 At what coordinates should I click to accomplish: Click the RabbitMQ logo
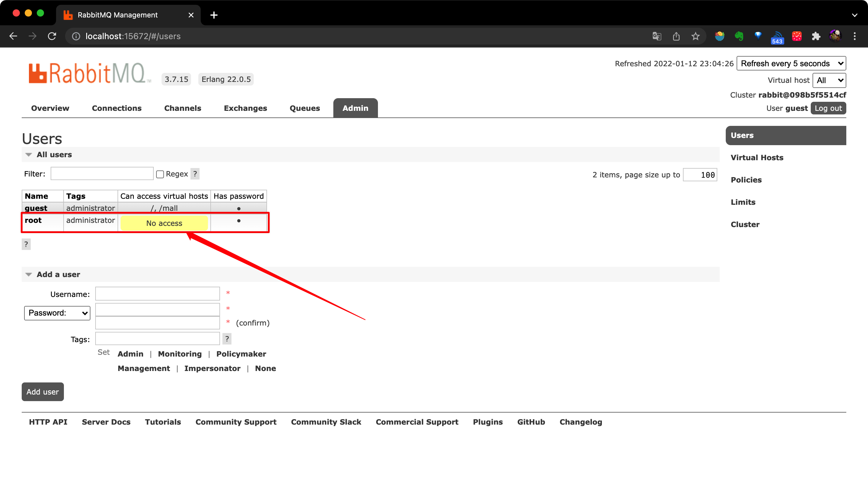pyautogui.click(x=90, y=73)
